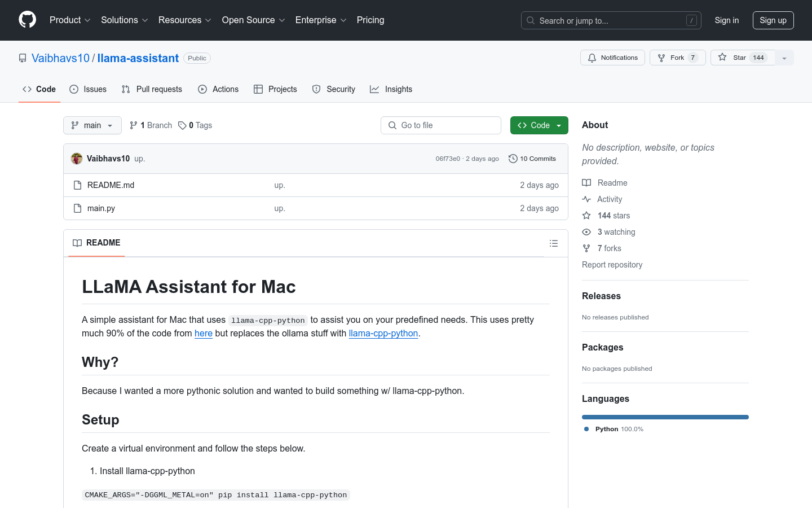Expand the Open Source menu
812x508 pixels.
(x=254, y=20)
